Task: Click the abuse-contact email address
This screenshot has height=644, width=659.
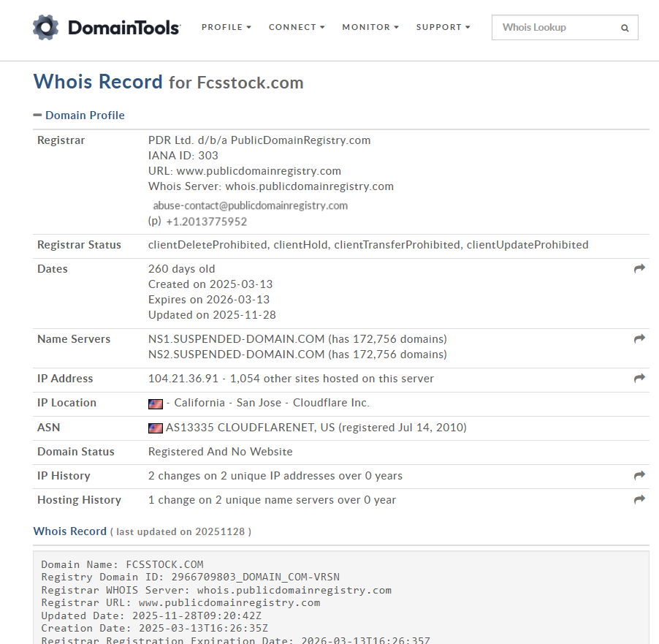Action: tap(250, 205)
